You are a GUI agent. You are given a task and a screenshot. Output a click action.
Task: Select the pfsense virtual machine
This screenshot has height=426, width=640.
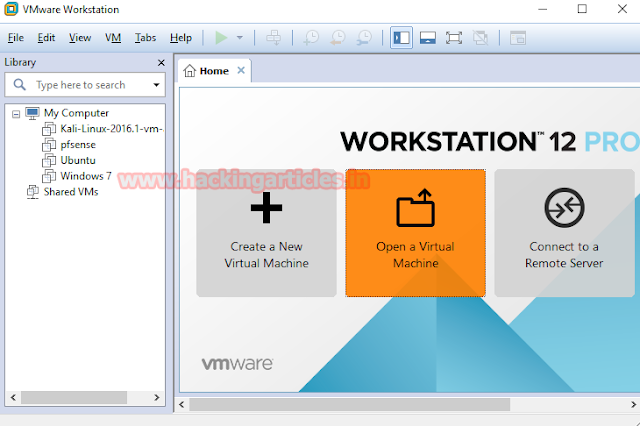[78, 145]
